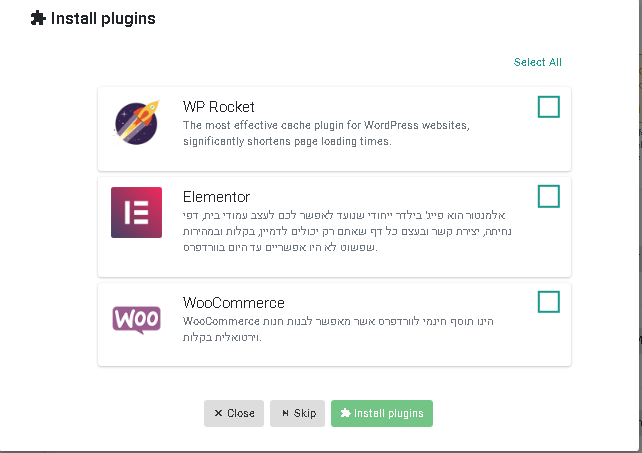Click the green Install plugins button

click(x=382, y=413)
